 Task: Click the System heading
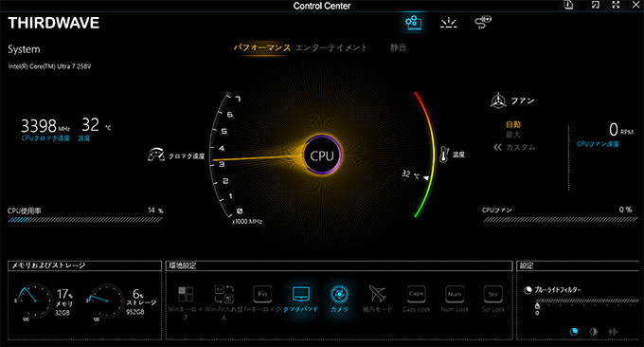point(24,49)
